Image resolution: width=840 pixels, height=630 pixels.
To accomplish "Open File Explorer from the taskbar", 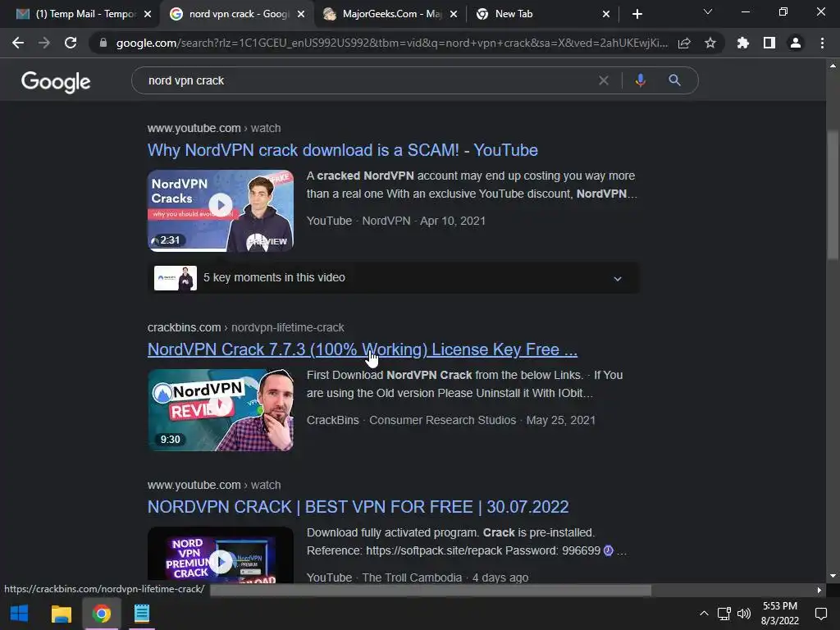I will (x=61, y=614).
